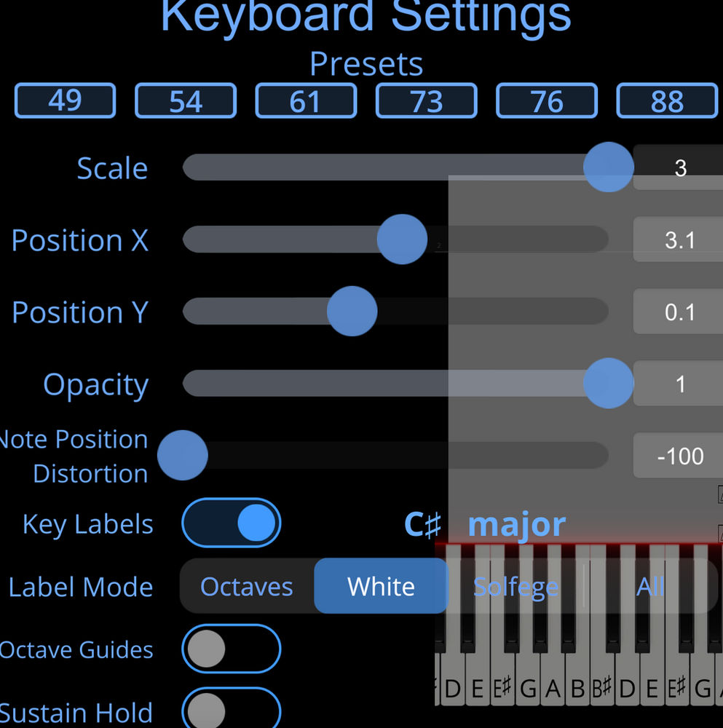
Task: Switch Label Mode to Octaves
Action: [247, 586]
